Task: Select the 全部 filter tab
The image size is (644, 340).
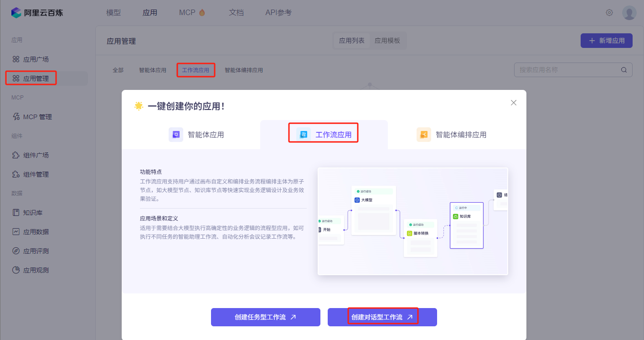Action: [x=118, y=70]
